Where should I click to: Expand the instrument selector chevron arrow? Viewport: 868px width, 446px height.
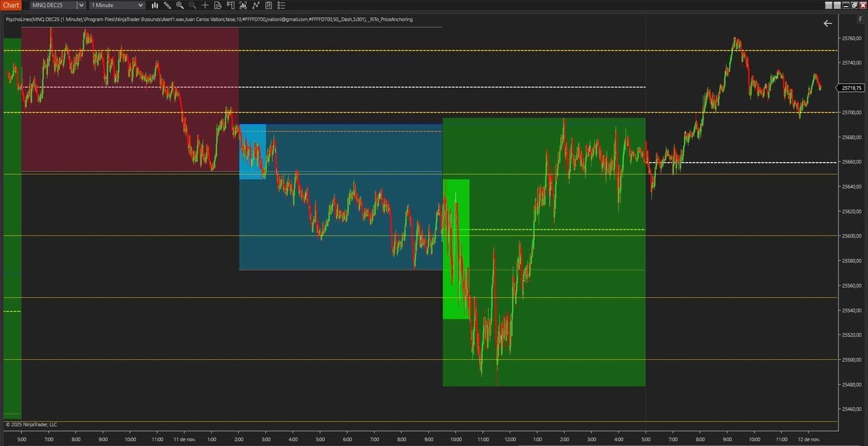pyautogui.click(x=81, y=5)
